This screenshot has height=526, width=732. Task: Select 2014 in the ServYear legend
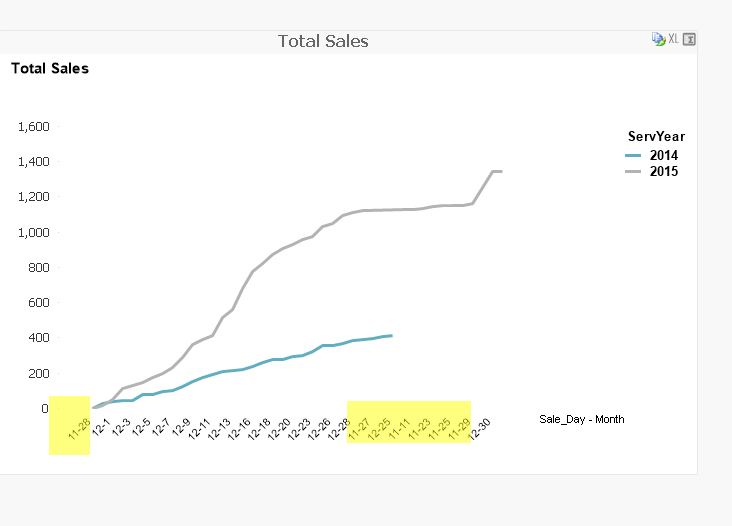663,155
